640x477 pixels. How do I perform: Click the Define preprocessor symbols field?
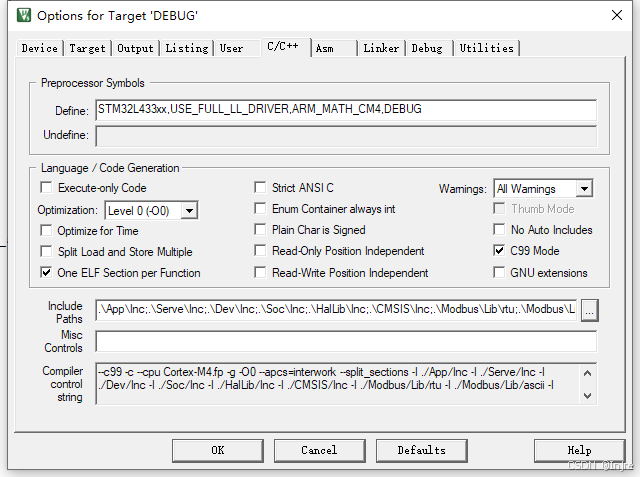click(346, 110)
